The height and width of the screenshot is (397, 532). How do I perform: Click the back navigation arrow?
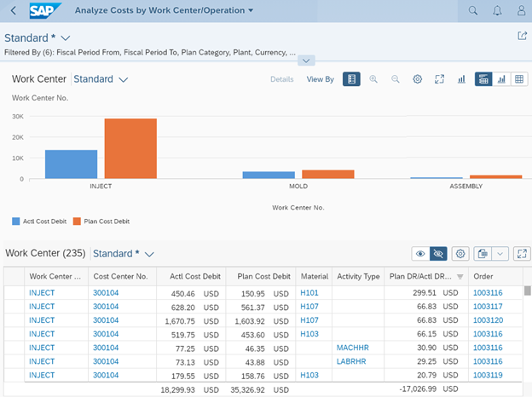tap(13, 11)
